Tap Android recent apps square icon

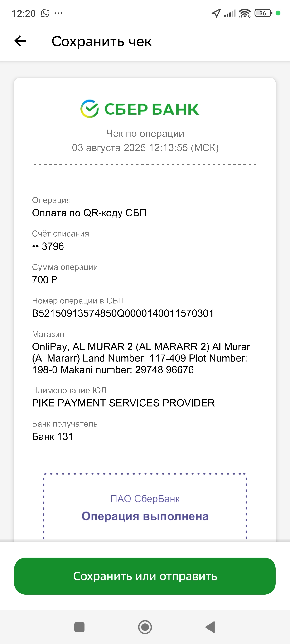pyautogui.click(x=79, y=627)
